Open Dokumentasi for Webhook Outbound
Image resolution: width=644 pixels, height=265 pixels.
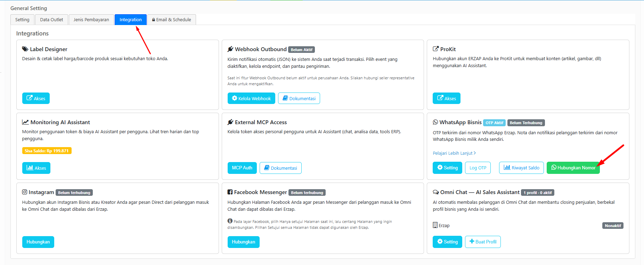299,98
